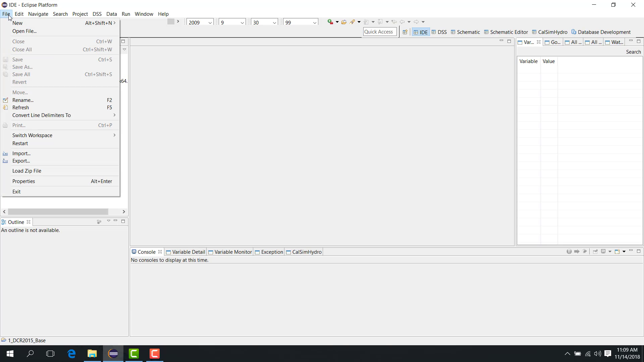Click the Search label in Variable view
The image size is (644, 362).
pos(633,52)
